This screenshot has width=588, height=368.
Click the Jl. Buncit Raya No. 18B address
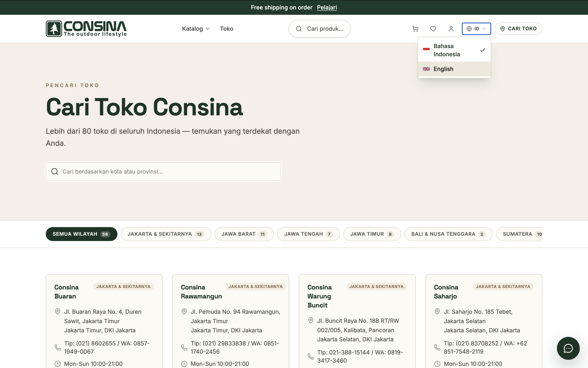tap(358, 330)
